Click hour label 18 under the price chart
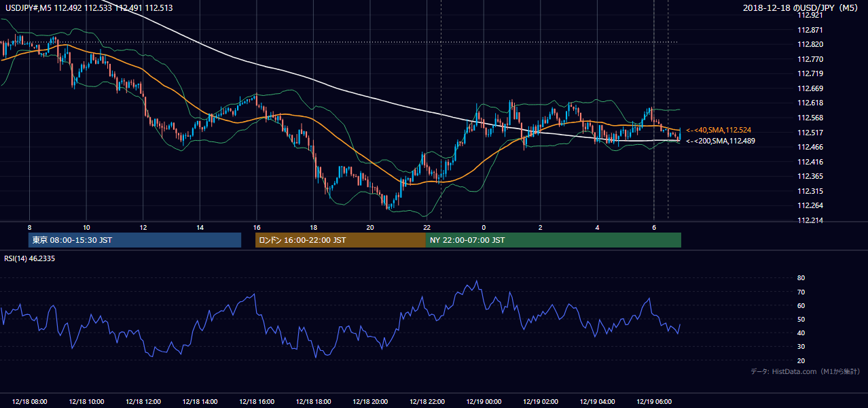The image size is (868, 408). click(314, 227)
